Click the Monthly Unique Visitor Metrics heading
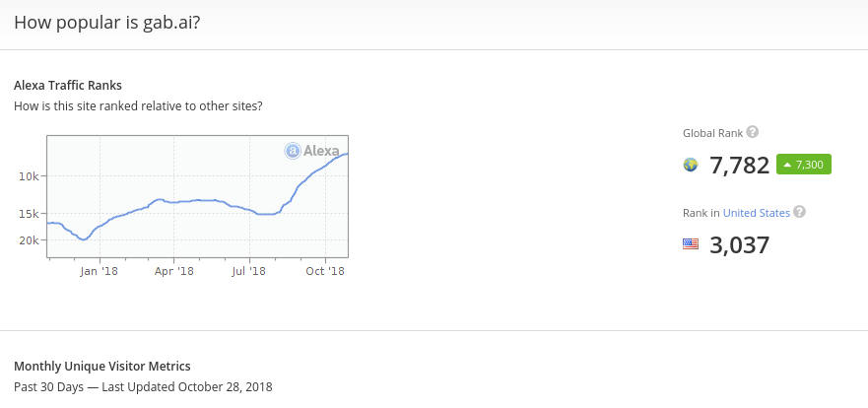Image resolution: width=868 pixels, height=408 pixels. (x=102, y=366)
